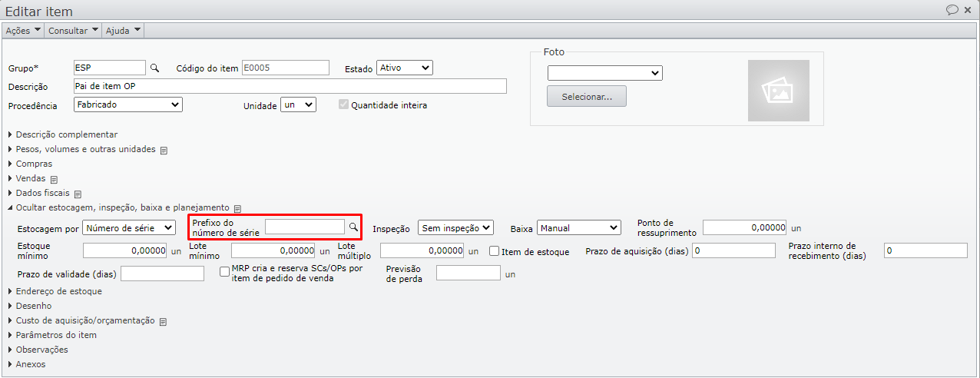Click the note icon beside Pesos, volumes
This screenshot has height=378, width=980.
(164, 150)
